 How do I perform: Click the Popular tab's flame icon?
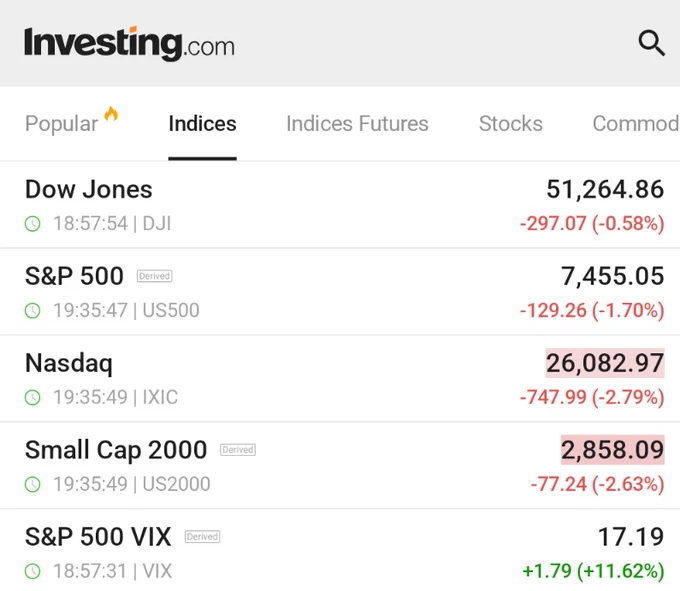pyautogui.click(x=111, y=114)
